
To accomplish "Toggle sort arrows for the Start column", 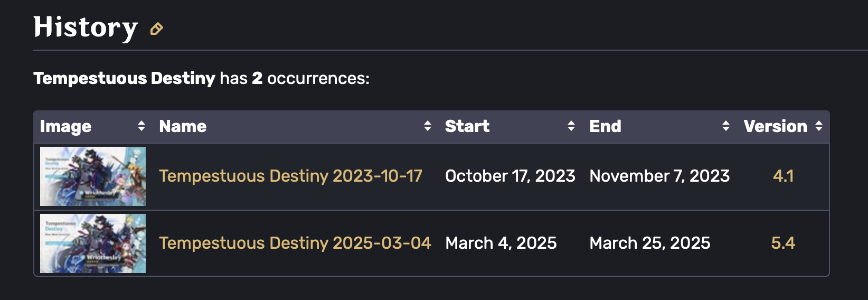I will (x=571, y=126).
